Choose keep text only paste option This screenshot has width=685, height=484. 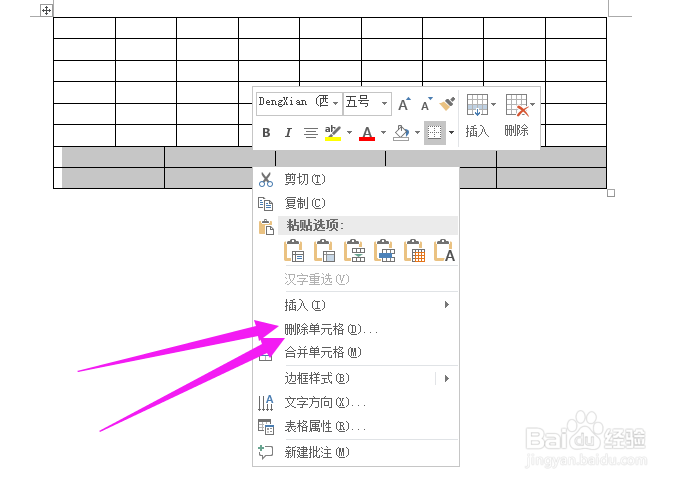444,251
